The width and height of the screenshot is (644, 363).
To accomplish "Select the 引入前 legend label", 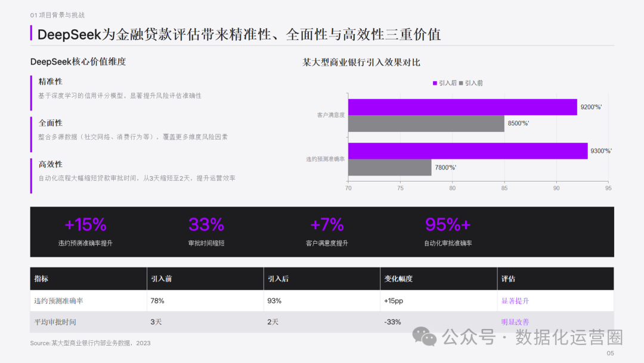I will pyautogui.click(x=474, y=83).
